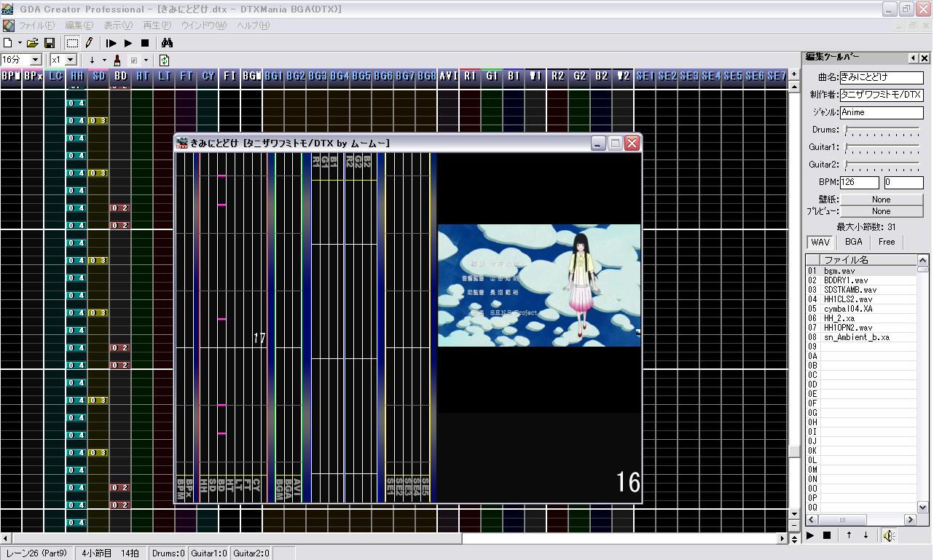
Task: Select HHTOPN2.wav in the file list
Action: pos(861,328)
